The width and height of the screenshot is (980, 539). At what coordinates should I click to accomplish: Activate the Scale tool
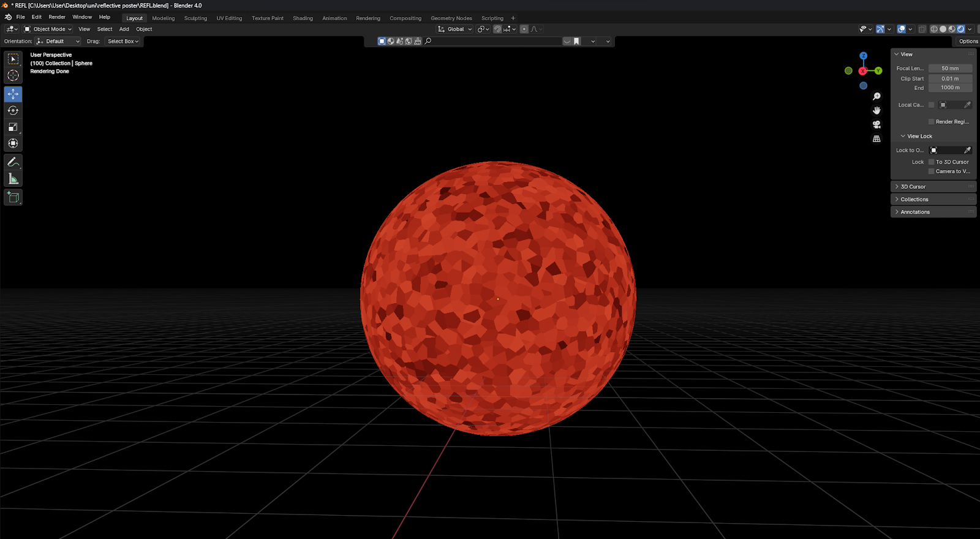13,127
